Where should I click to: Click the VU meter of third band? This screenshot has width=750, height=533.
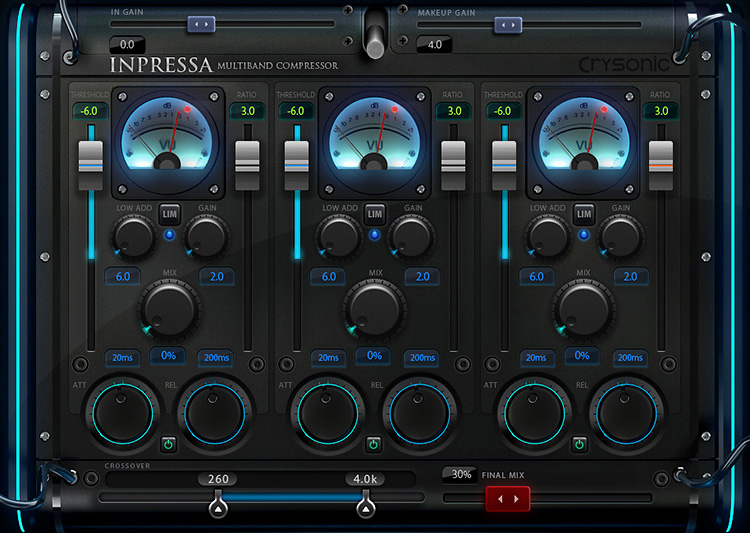583,143
